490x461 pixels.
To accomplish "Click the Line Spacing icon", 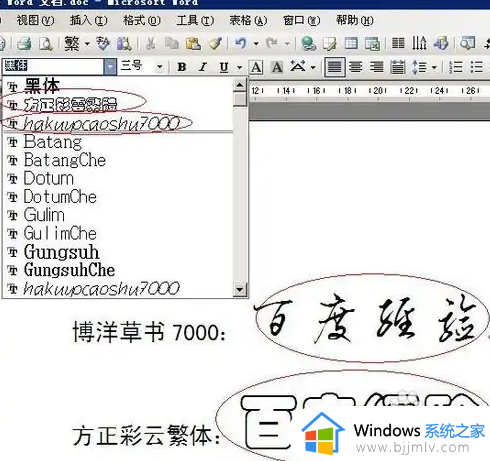I will [420, 67].
